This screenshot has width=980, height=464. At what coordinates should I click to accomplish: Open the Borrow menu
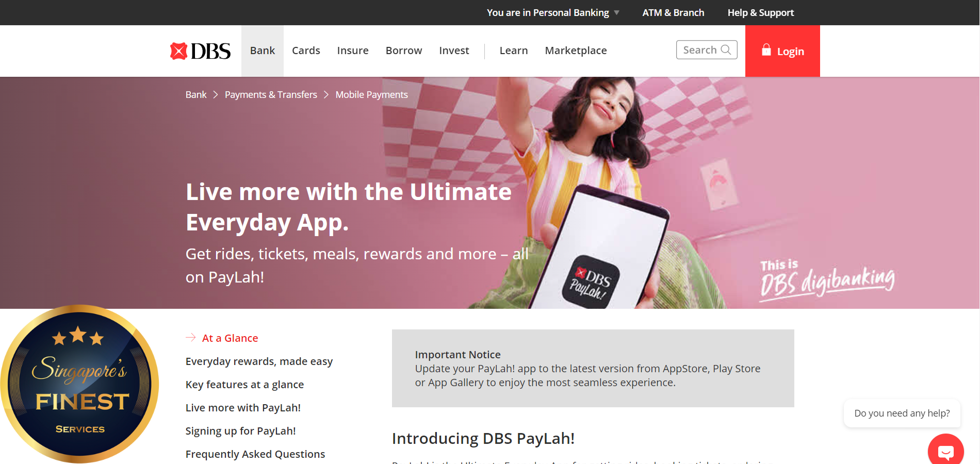click(x=404, y=51)
